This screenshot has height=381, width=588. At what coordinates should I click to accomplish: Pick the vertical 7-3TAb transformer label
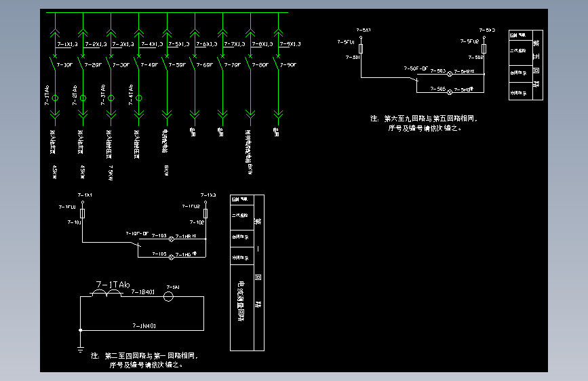[103, 95]
